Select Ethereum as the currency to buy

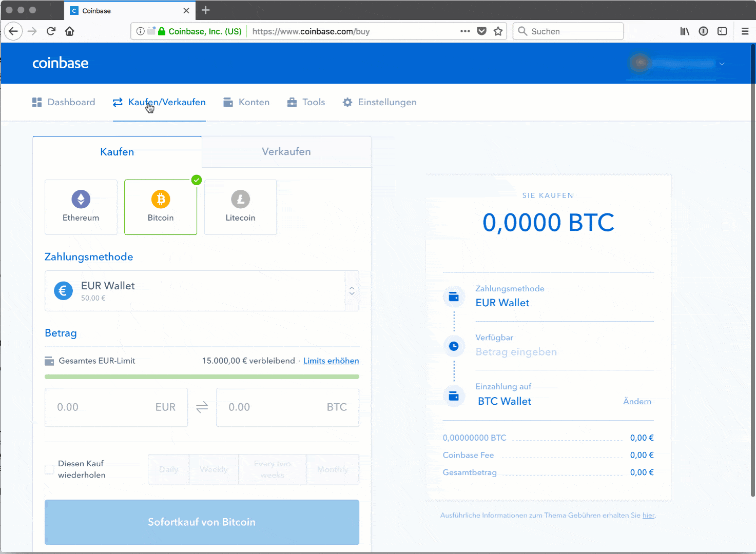(x=81, y=207)
